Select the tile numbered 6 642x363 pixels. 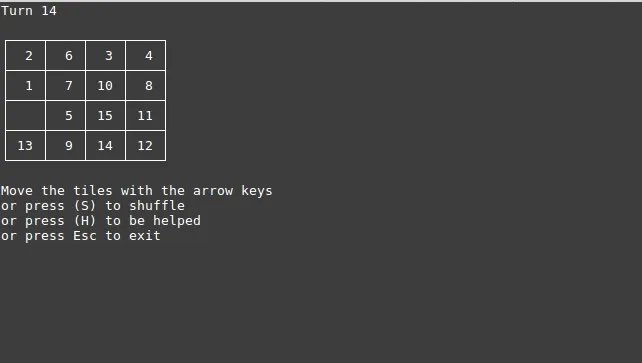[66, 56]
